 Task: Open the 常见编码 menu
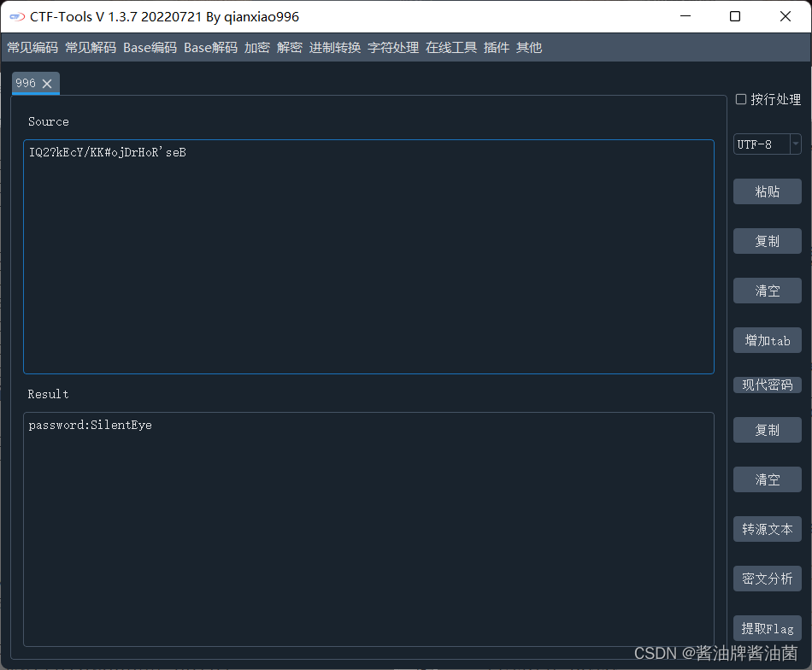click(32, 48)
